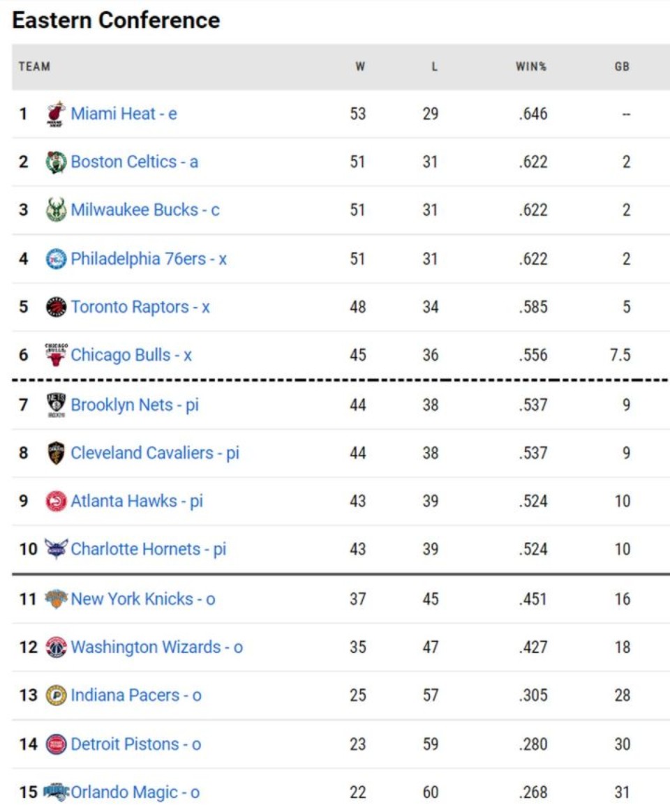Viewport: 670px width, 812px height.
Task: Click the Atlanta Hawks logo icon
Action: (56, 501)
